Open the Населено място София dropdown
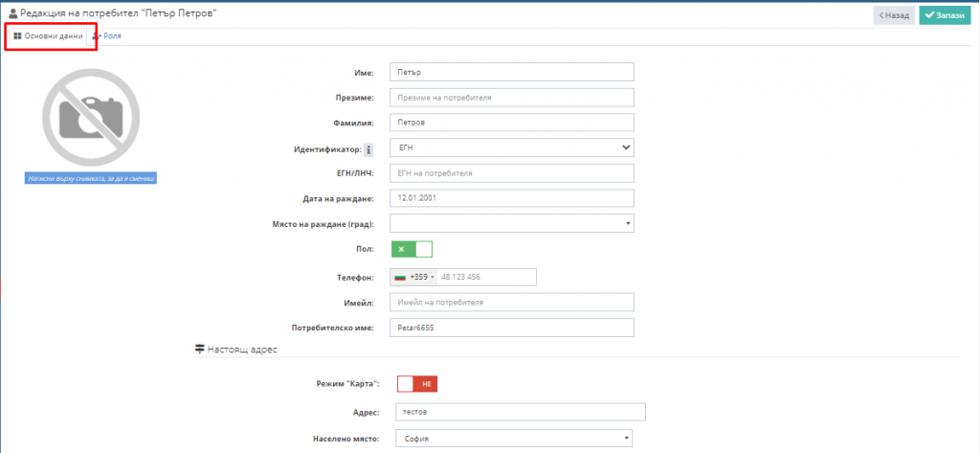Image resolution: width=980 pixels, height=453 pixels. (x=512, y=438)
